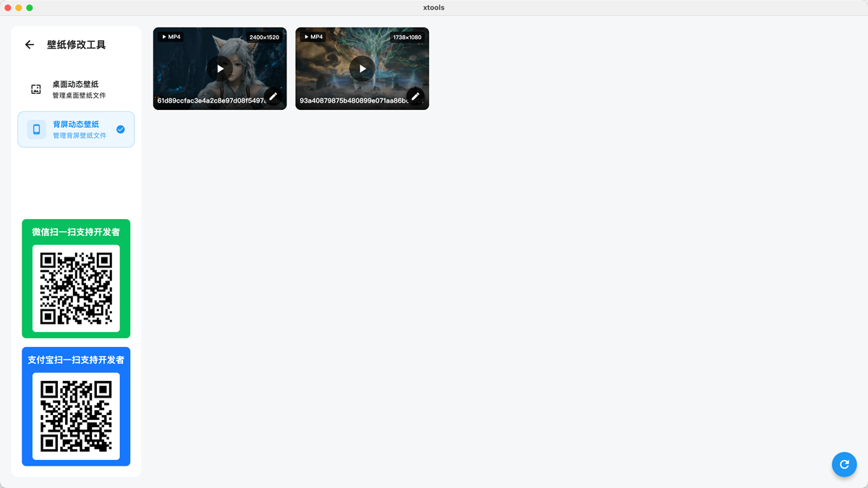Select the 桌面动态壁纸 menu label
The height and width of the screenshot is (488, 868).
coord(75,85)
